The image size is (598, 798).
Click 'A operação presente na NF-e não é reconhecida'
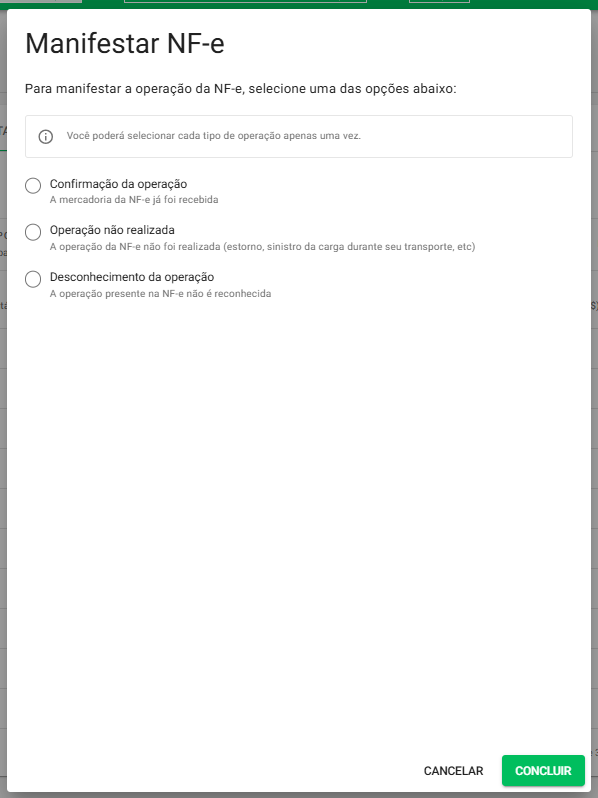[160, 294]
